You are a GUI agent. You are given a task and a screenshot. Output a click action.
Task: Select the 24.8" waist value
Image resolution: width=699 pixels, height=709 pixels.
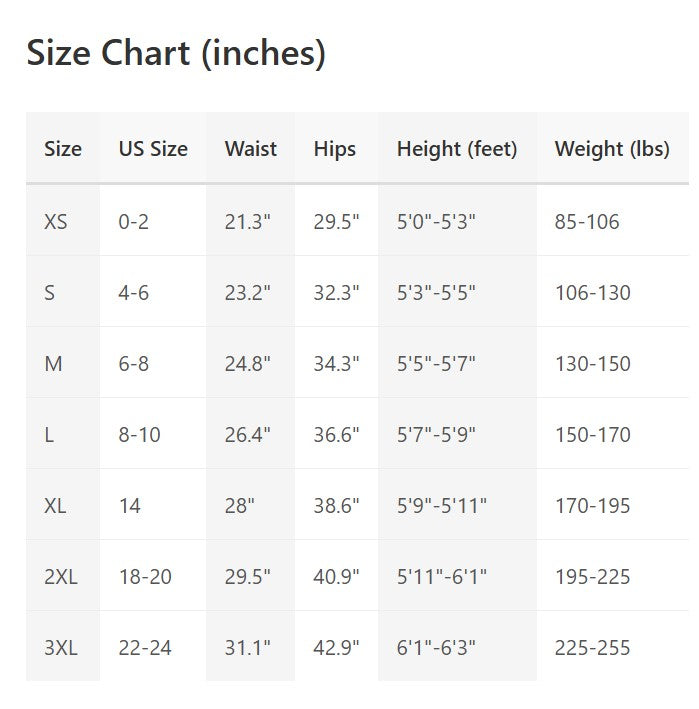click(248, 364)
